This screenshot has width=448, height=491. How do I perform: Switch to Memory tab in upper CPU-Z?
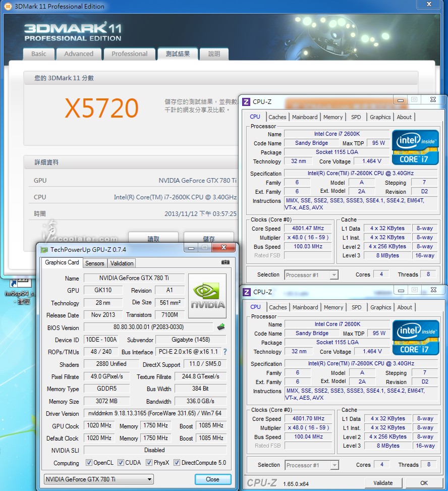tap(333, 117)
